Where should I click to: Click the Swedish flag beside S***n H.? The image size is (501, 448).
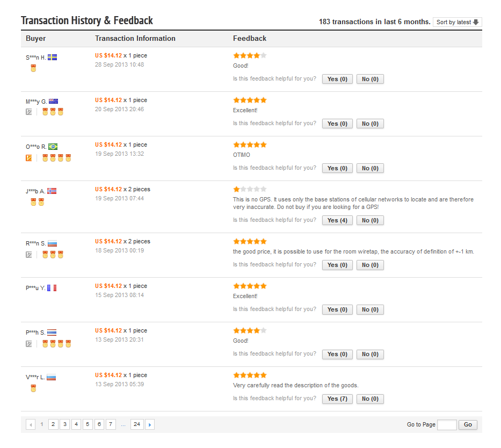click(53, 57)
